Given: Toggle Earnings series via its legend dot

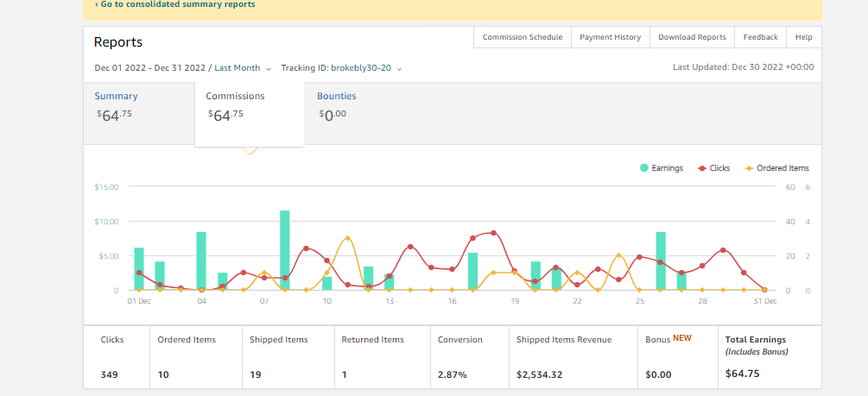Looking at the screenshot, I should tap(644, 168).
